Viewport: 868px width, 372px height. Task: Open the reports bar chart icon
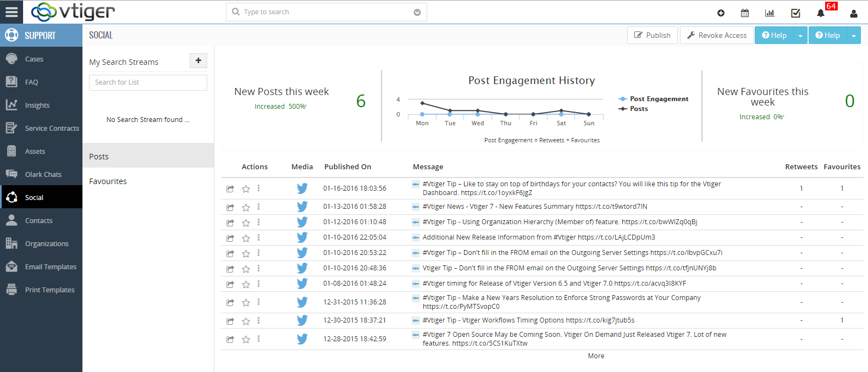(x=770, y=13)
